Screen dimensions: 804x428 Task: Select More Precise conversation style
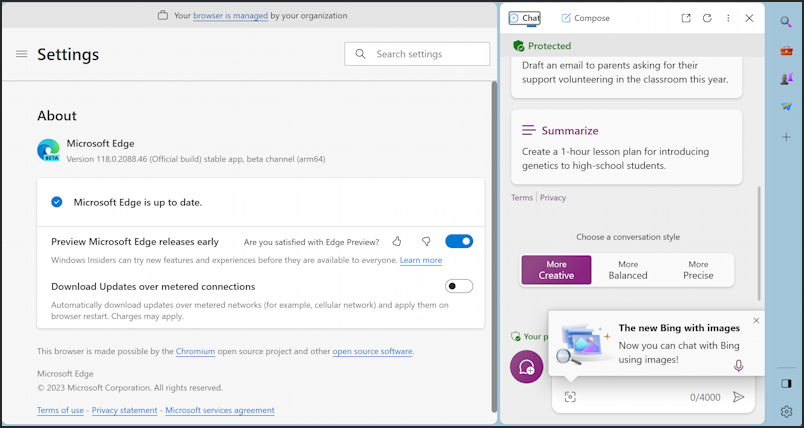[x=698, y=270]
